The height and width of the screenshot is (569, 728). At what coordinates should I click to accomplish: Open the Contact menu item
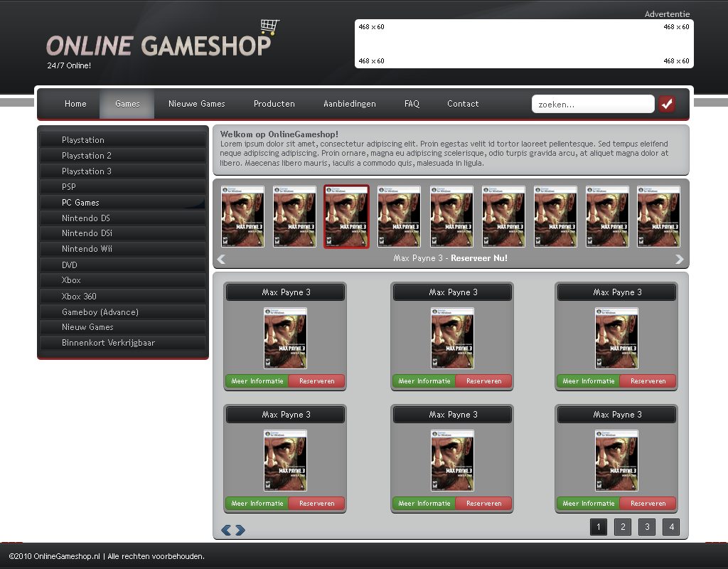[463, 104]
